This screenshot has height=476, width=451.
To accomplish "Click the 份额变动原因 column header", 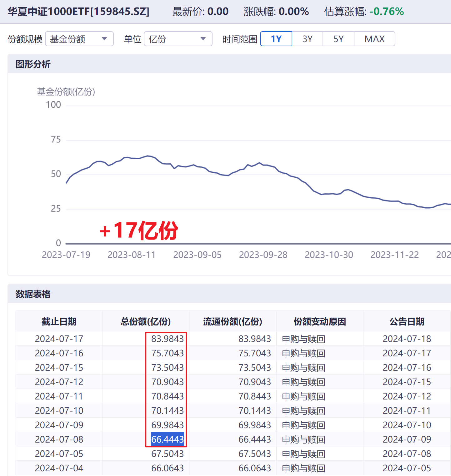I will 319,321.
